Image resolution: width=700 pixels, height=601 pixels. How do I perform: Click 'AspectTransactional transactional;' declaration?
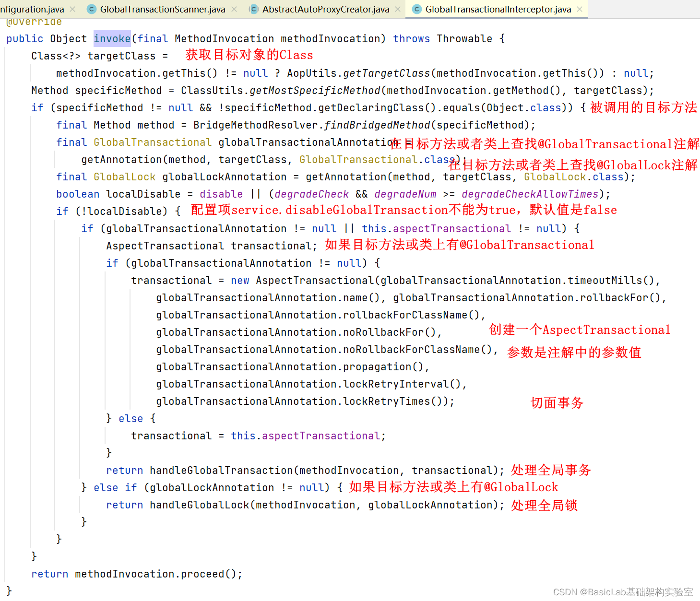tap(212, 246)
